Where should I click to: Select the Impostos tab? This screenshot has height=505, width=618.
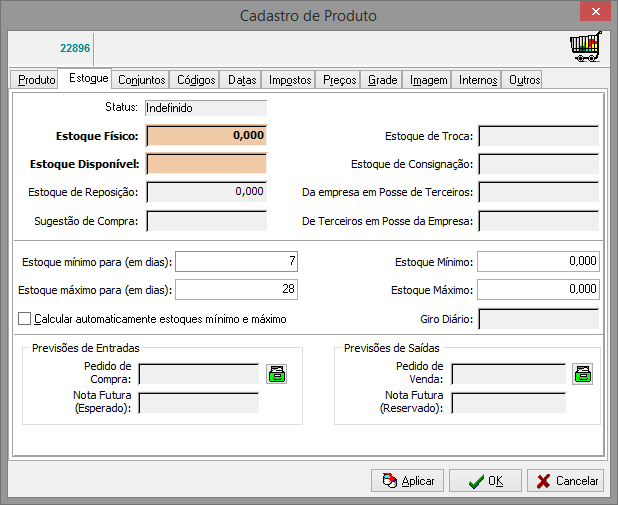(290, 80)
